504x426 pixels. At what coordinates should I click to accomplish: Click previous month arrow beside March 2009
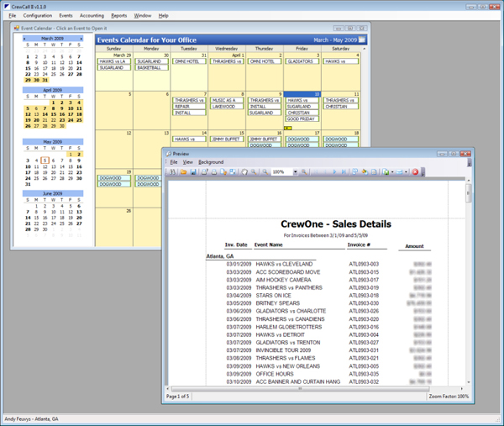[24, 39]
